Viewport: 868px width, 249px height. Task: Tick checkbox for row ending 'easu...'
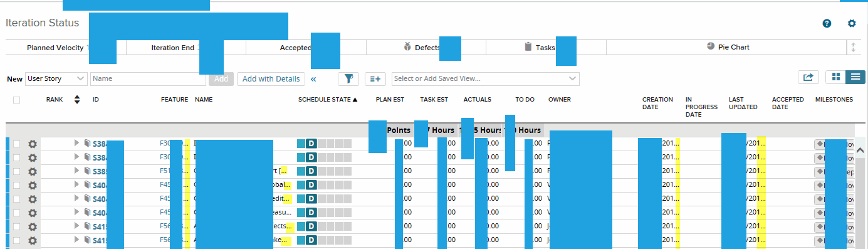point(16,213)
